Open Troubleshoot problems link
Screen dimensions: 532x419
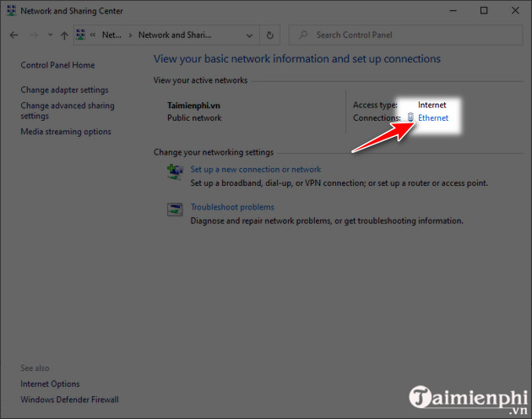point(232,207)
